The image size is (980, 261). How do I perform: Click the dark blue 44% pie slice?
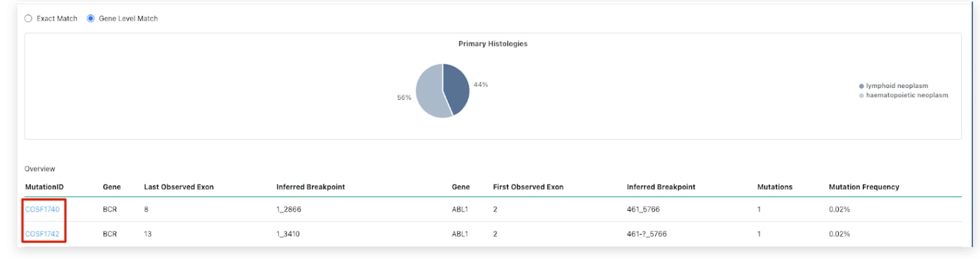click(455, 86)
